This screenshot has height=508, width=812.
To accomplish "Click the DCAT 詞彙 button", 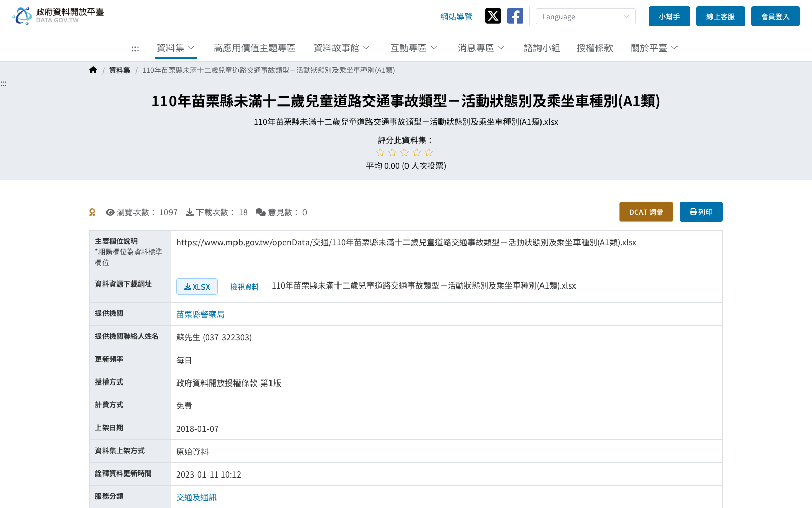I will tap(646, 212).
